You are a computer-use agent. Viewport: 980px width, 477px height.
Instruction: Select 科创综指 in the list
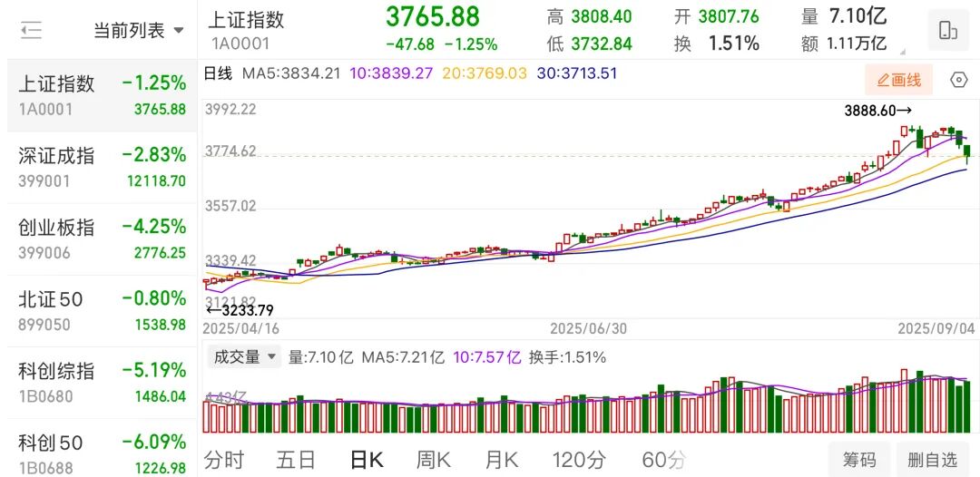click(102, 383)
